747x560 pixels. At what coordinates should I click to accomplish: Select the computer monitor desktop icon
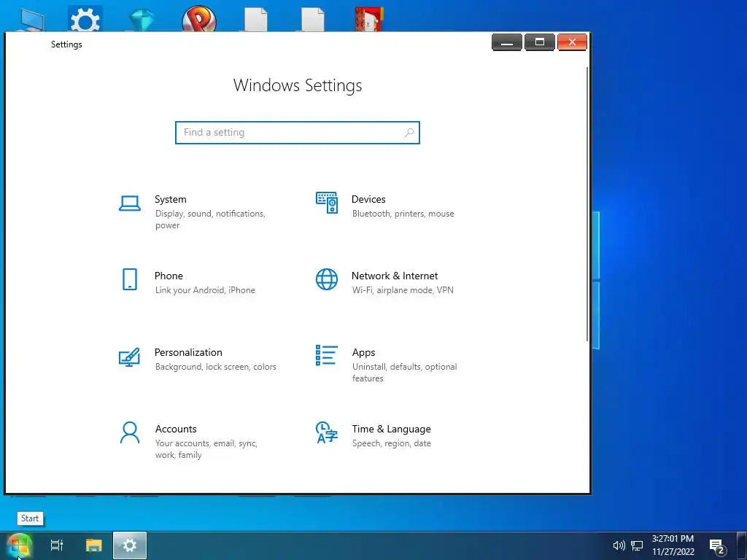[x=32, y=20]
